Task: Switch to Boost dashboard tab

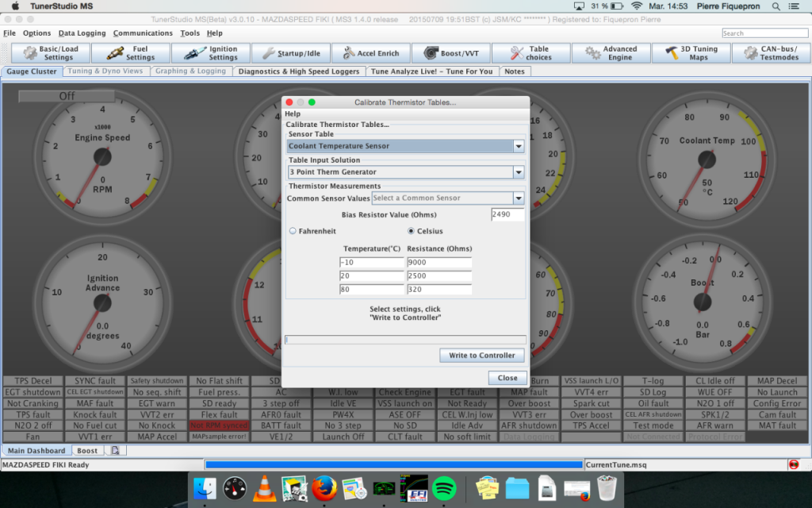Action: [x=87, y=451]
